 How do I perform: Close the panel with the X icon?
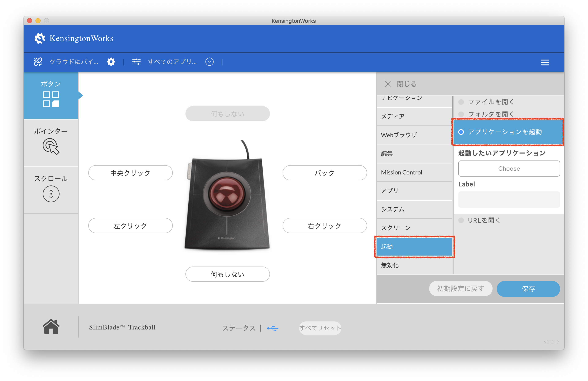[x=388, y=84]
